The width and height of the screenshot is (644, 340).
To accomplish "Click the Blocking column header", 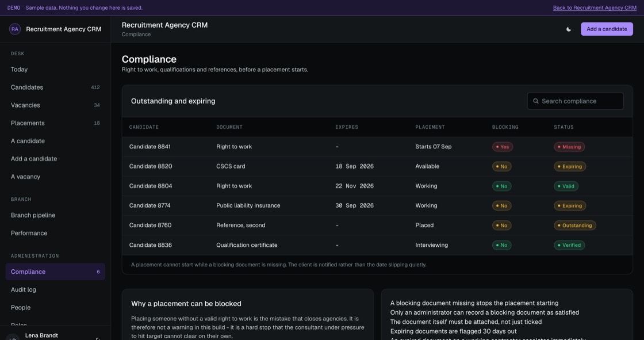I will click(x=505, y=127).
